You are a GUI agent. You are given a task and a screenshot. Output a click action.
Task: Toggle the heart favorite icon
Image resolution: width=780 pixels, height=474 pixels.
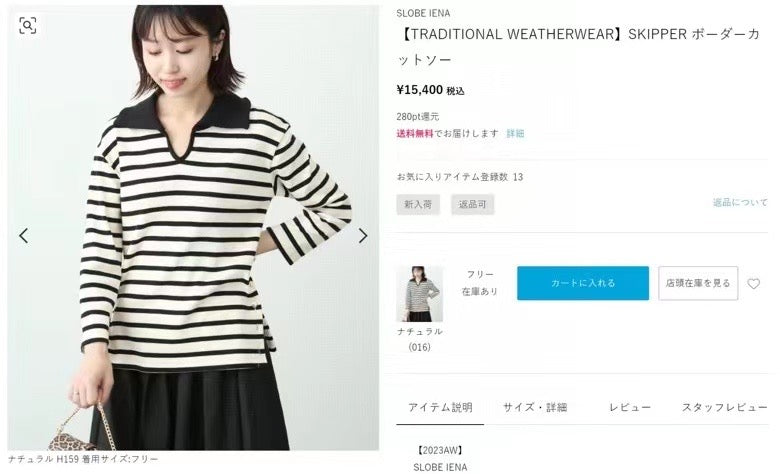(754, 284)
